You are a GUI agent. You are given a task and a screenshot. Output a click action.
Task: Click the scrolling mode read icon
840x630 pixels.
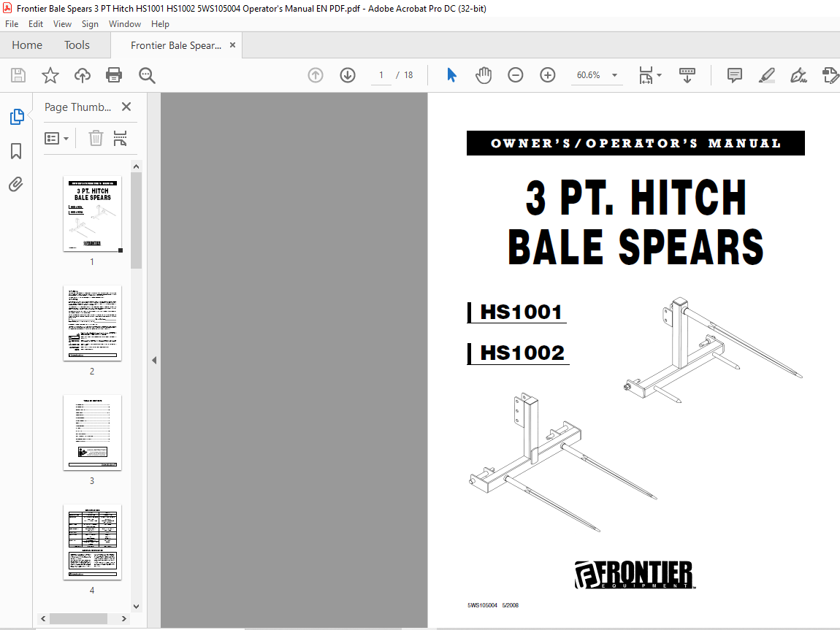(x=687, y=75)
